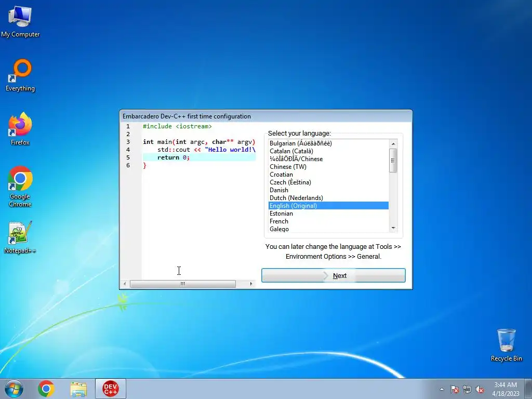
Task: Click the std::cout code line
Action: (x=206, y=150)
